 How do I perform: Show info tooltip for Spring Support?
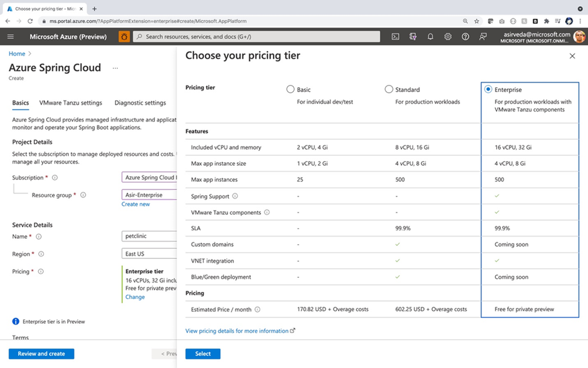pyautogui.click(x=234, y=196)
